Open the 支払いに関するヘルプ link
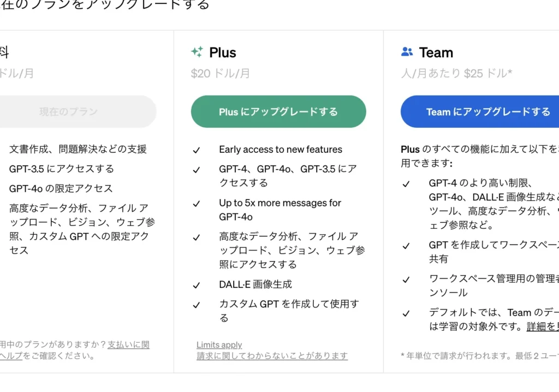The width and height of the screenshot is (559, 392). 128,345
